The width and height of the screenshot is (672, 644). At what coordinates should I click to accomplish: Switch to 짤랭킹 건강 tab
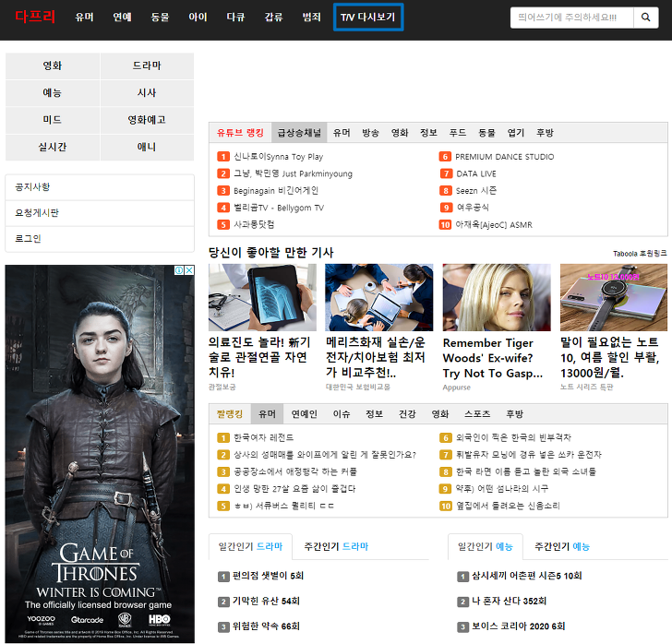[407, 414]
